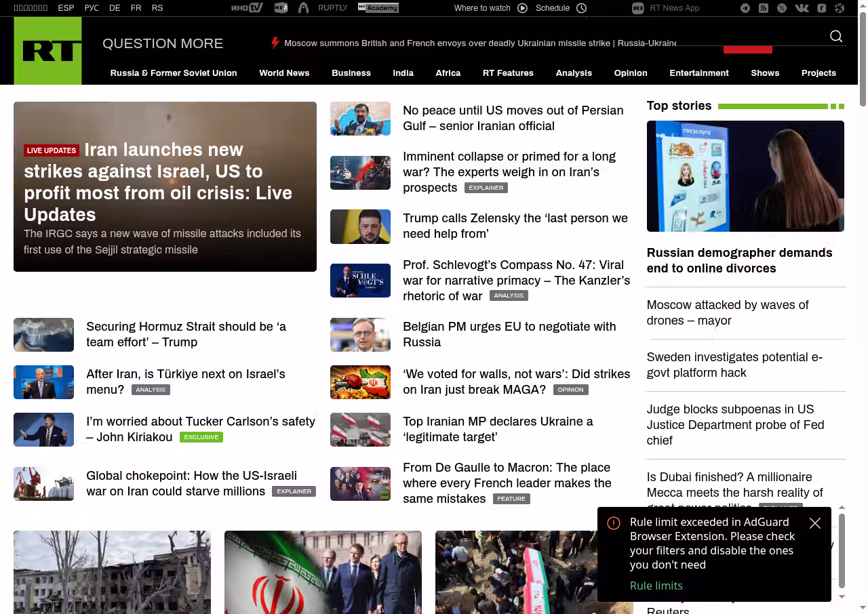Dismiss the AdGuard rule limit notification
The height and width of the screenshot is (614, 868).
[815, 523]
